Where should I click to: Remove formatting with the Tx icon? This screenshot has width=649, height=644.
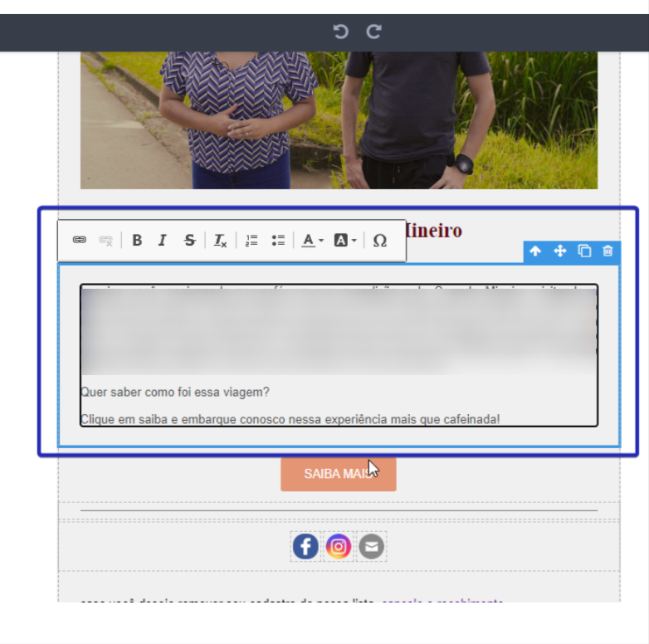coord(220,241)
